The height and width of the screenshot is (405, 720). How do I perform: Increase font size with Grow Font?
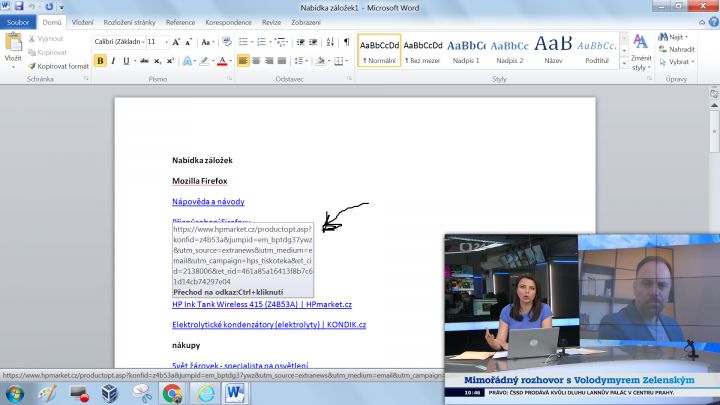tap(176, 42)
